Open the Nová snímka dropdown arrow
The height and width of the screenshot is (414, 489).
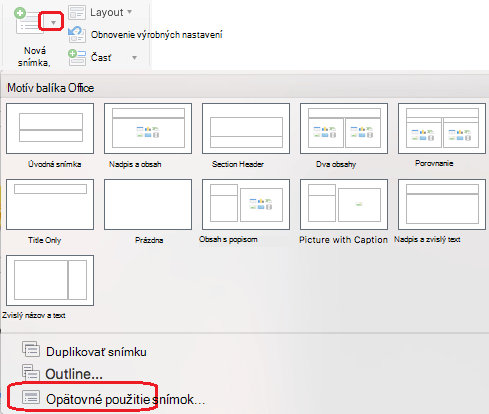point(53,23)
